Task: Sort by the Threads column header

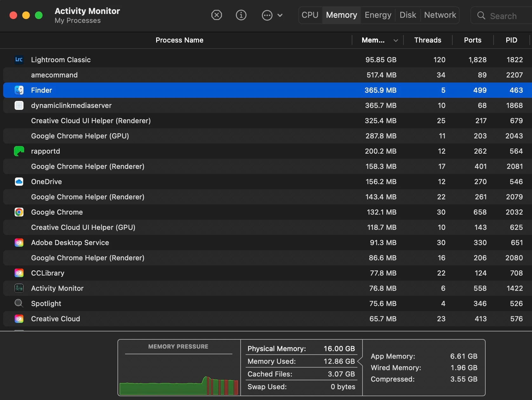Action: (428, 40)
